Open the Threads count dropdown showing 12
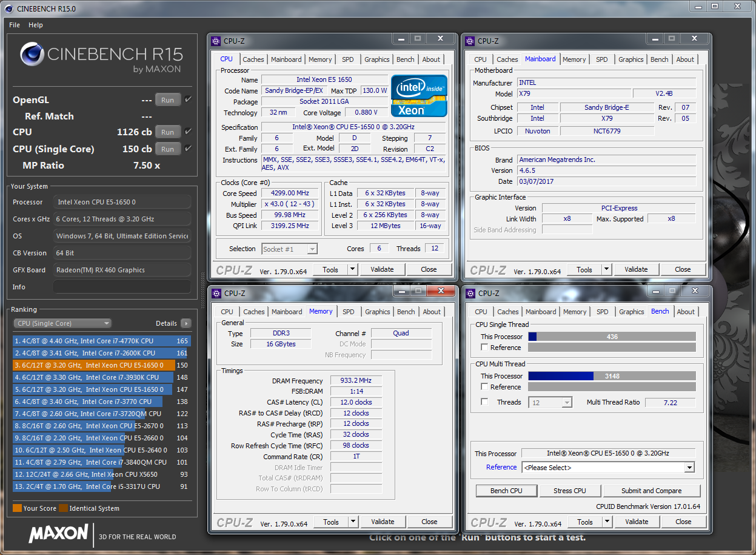This screenshot has height=555, width=756. coord(550,402)
